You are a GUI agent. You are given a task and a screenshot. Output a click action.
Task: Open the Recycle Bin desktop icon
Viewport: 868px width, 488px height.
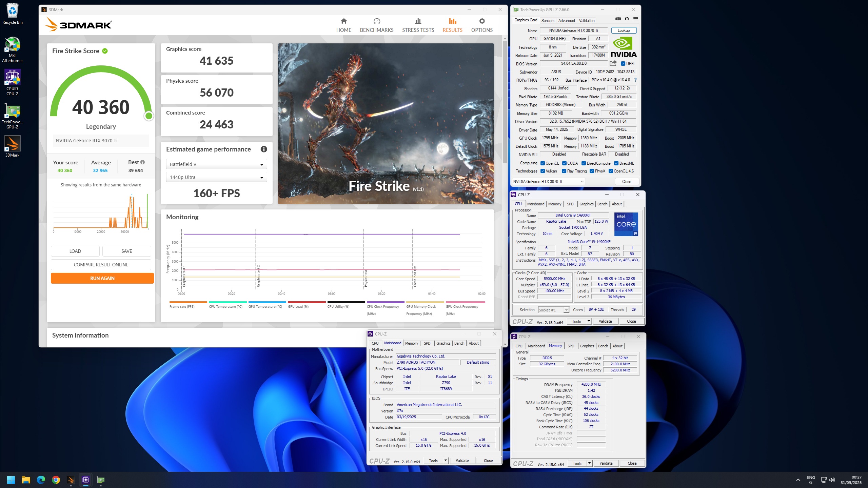[12, 14]
